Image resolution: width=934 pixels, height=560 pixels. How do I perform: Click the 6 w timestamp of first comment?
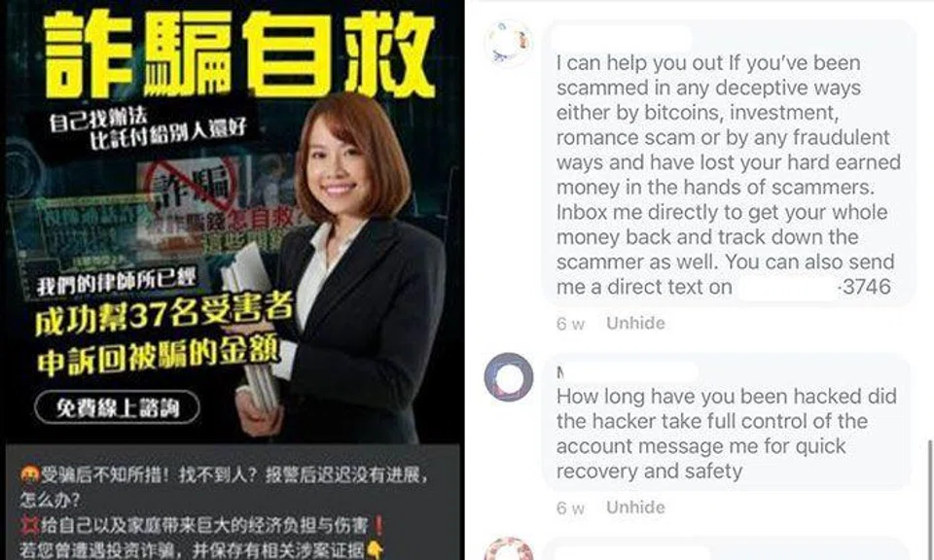pyautogui.click(x=570, y=324)
